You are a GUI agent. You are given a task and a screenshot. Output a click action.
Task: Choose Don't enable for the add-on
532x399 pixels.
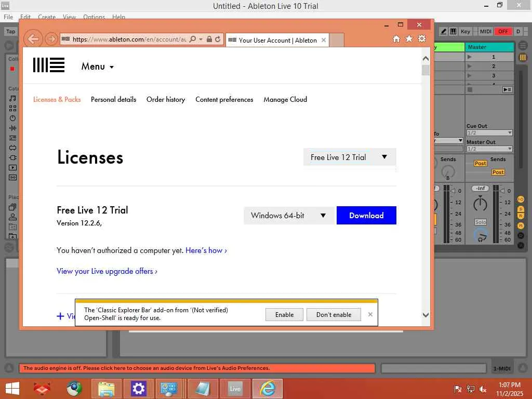[x=334, y=314]
